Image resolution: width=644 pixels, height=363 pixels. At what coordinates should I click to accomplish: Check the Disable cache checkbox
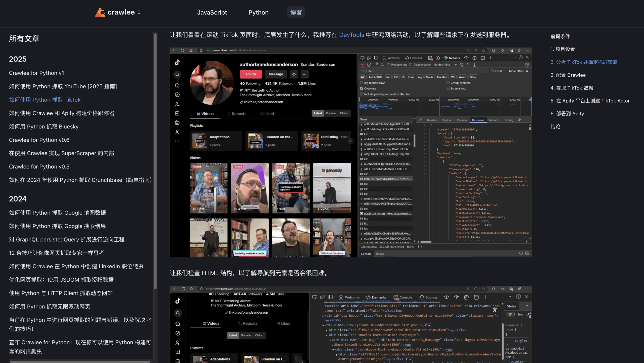(411, 64)
